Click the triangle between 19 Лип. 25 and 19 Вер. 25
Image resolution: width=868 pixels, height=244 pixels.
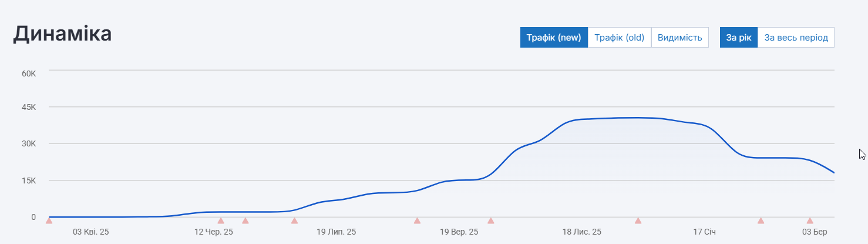click(417, 220)
